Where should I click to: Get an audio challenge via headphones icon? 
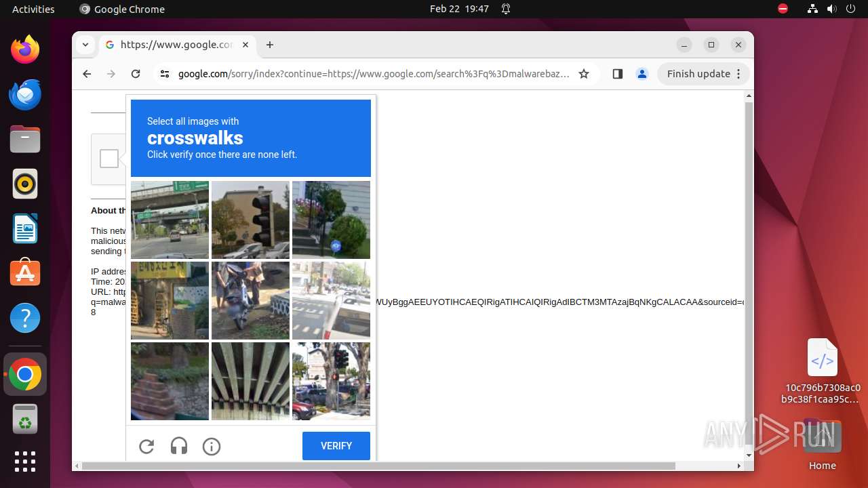tap(179, 446)
